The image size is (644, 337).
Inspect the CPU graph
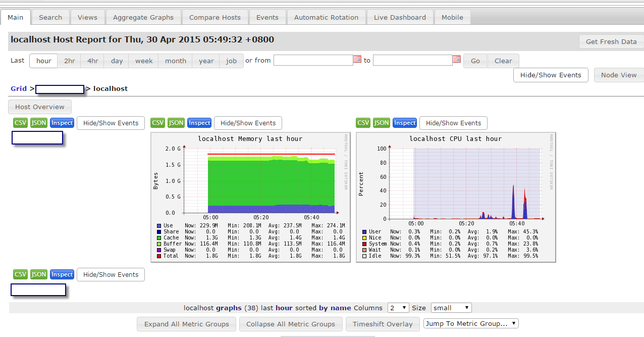pyautogui.click(x=405, y=123)
